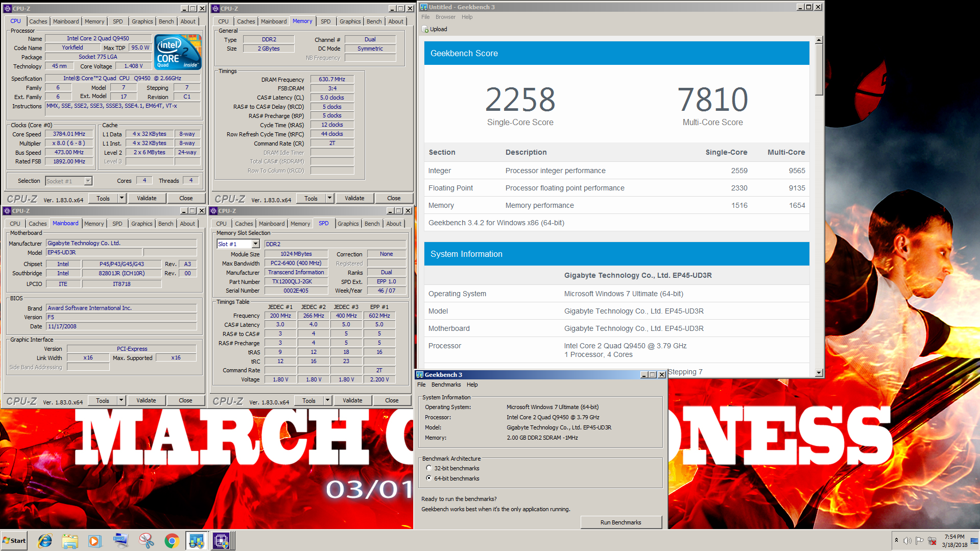Open the Benchmarks menu in Geekbench 3
The image size is (980, 551).
(x=446, y=385)
